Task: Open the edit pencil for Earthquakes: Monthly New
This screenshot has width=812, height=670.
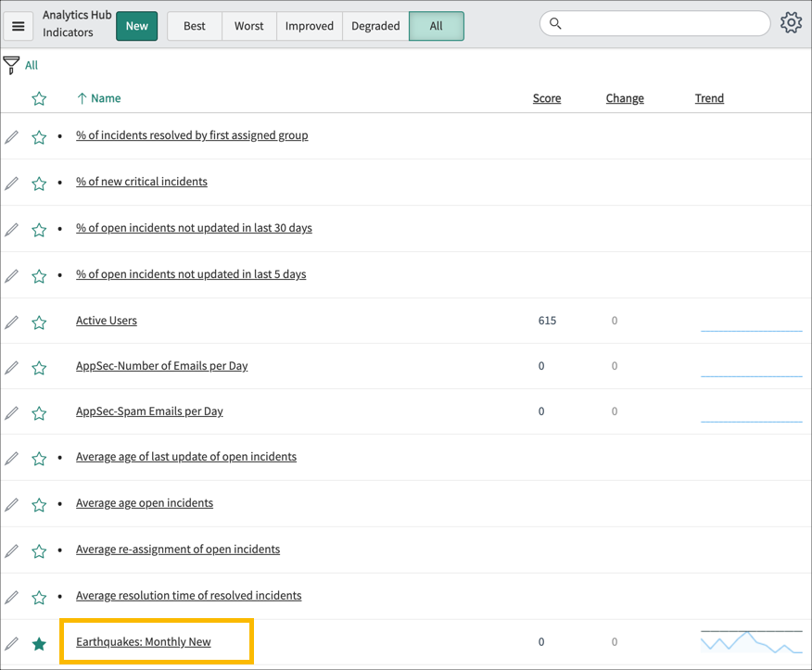Action: [x=11, y=641]
